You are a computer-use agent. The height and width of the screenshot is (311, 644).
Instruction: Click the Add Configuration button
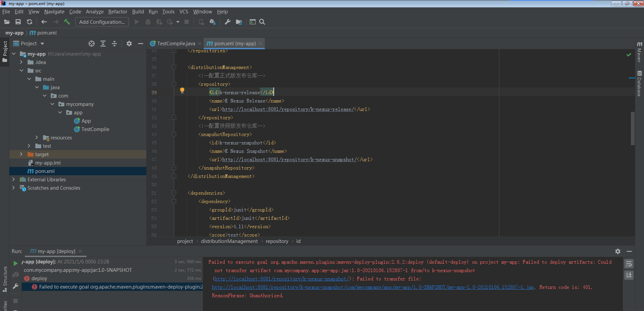coord(102,22)
